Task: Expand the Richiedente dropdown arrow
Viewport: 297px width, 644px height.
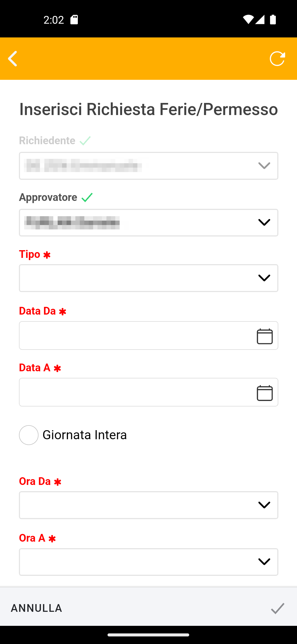Action: click(x=264, y=166)
